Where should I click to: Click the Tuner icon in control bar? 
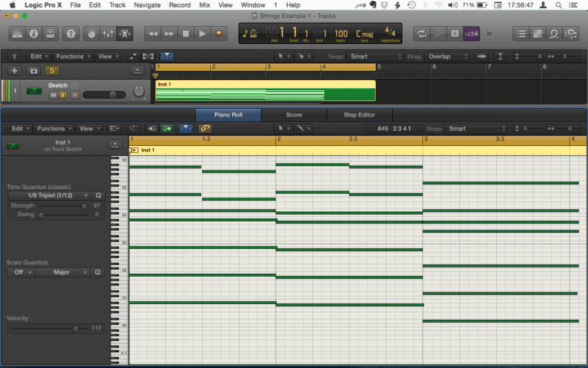pyautogui.click(x=438, y=34)
